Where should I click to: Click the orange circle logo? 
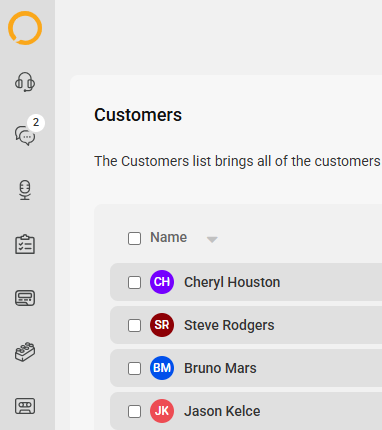pyautogui.click(x=25, y=28)
